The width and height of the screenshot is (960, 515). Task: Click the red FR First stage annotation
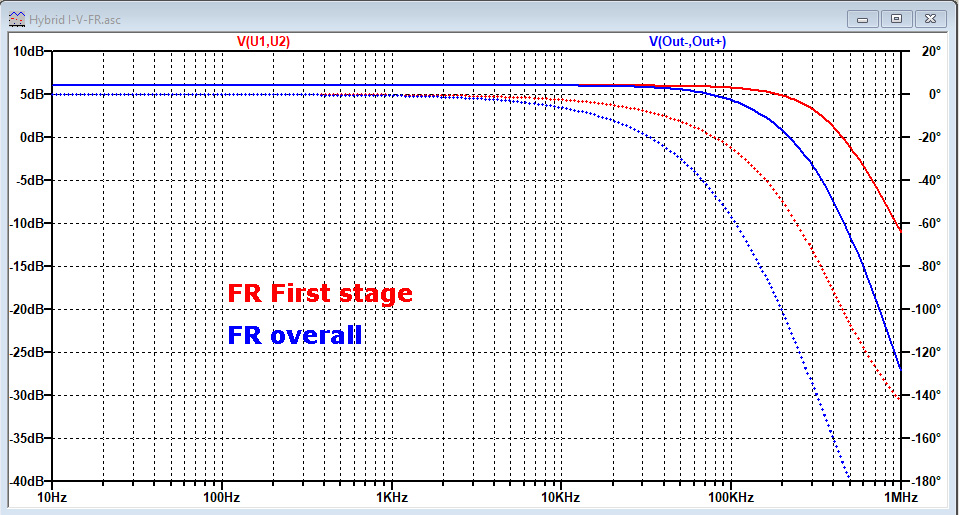[320, 293]
